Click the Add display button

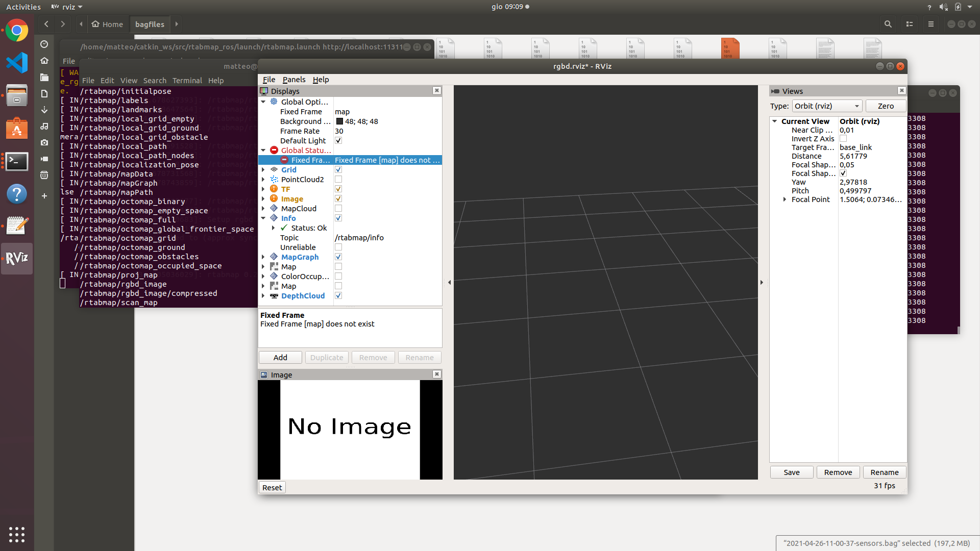pos(280,358)
